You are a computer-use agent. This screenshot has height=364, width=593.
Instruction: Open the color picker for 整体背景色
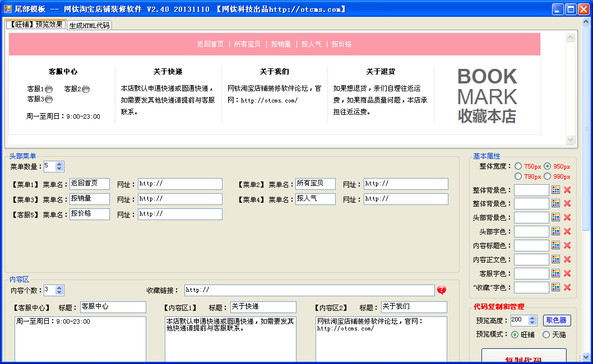[x=555, y=189]
